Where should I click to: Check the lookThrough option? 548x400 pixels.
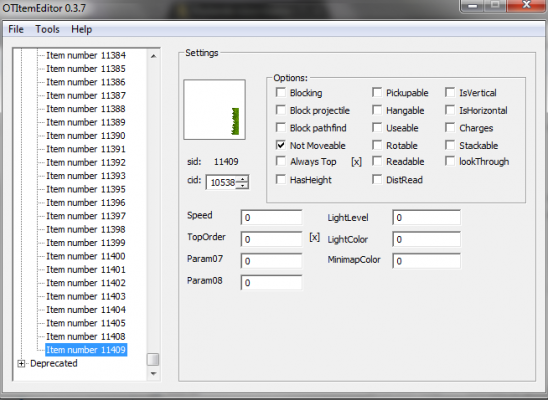point(450,161)
